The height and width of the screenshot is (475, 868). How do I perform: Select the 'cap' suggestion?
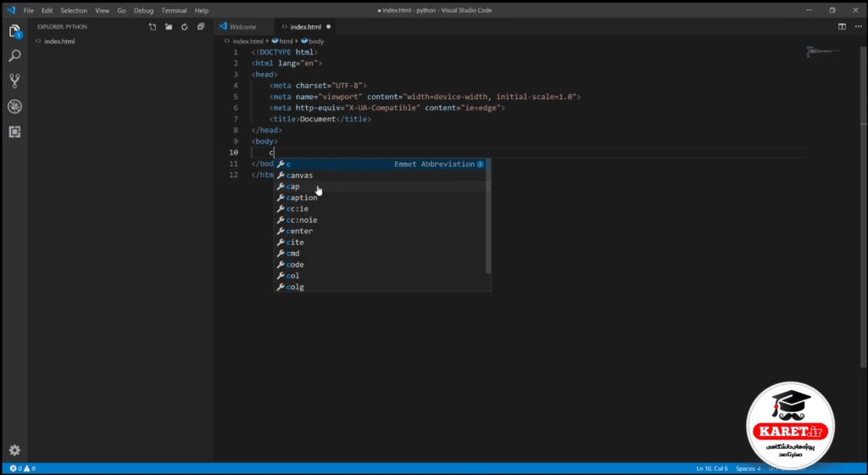point(381,187)
